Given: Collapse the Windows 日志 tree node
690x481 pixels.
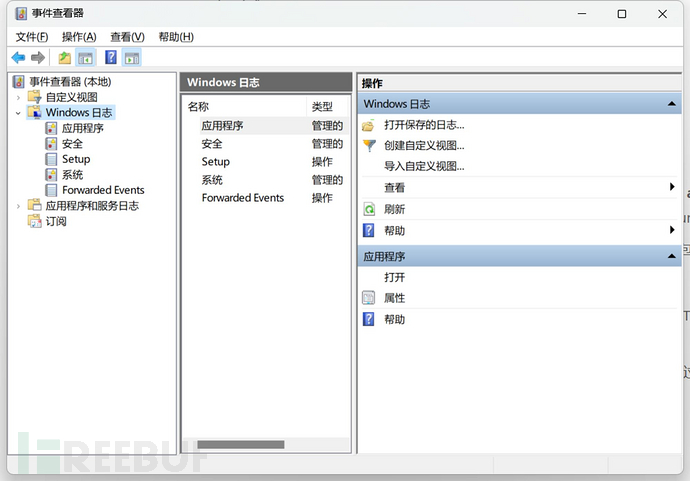Looking at the screenshot, I should tap(18, 113).
